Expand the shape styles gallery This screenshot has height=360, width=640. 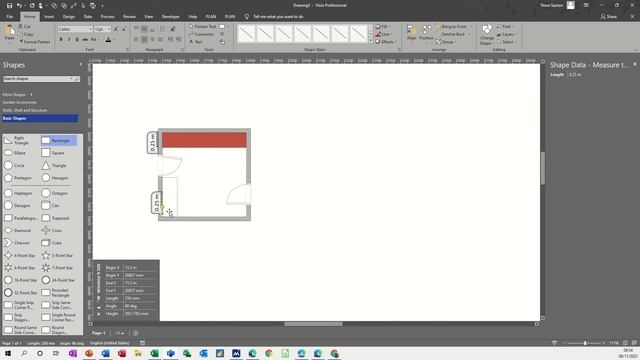tap(371, 41)
